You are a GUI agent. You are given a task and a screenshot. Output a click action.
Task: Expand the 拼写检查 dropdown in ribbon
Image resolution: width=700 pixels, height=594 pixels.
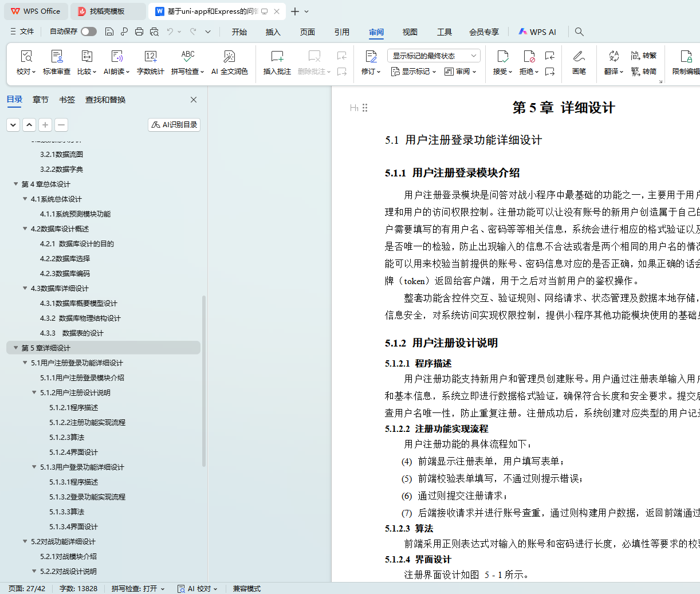click(202, 72)
